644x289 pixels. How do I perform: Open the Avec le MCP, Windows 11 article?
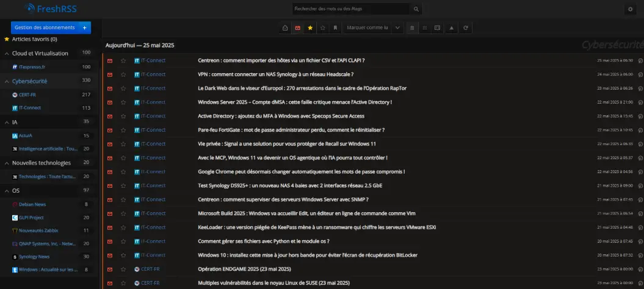point(292,158)
